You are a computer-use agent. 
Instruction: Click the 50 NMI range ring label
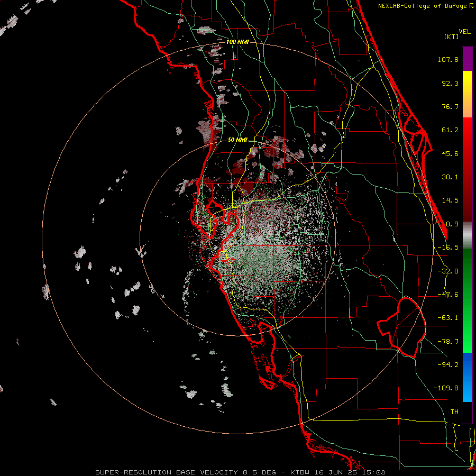237,140
